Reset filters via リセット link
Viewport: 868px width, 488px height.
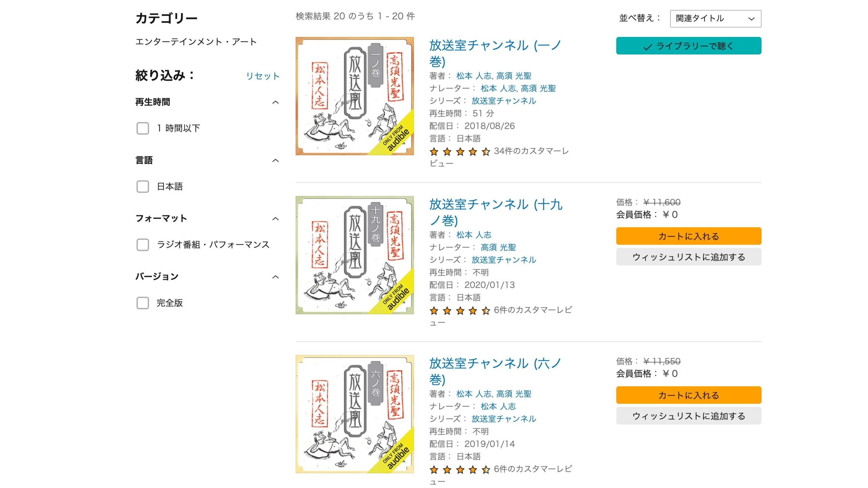(x=263, y=76)
